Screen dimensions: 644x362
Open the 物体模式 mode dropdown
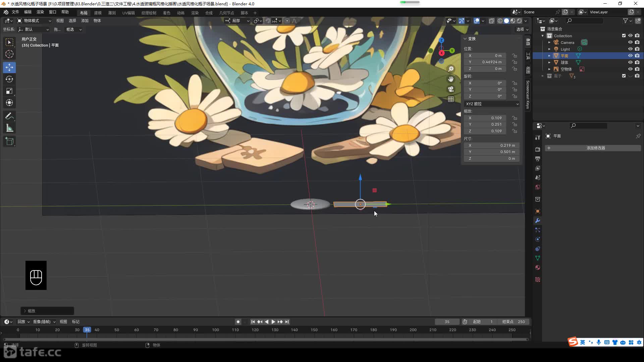pos(34,21)
